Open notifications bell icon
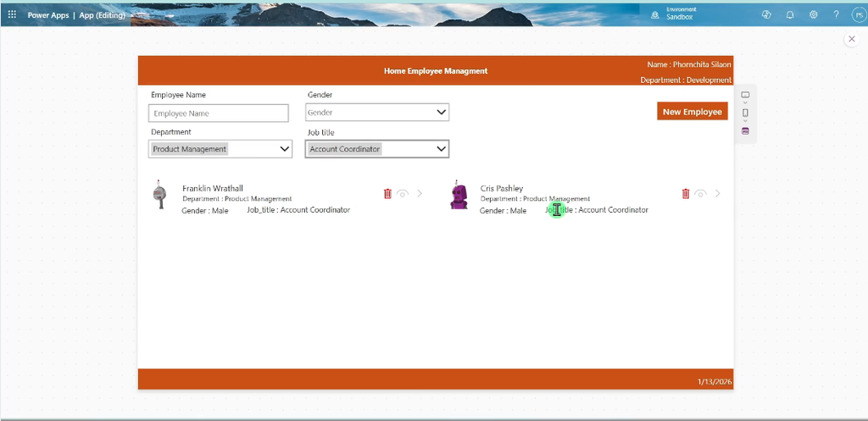 pos(790,15)
